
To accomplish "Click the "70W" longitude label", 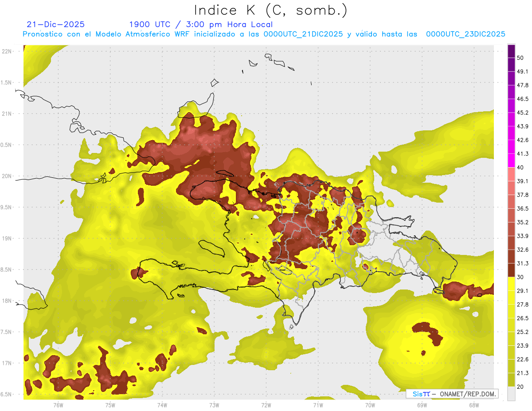I will pyautogui.click(x=370, y=405).
